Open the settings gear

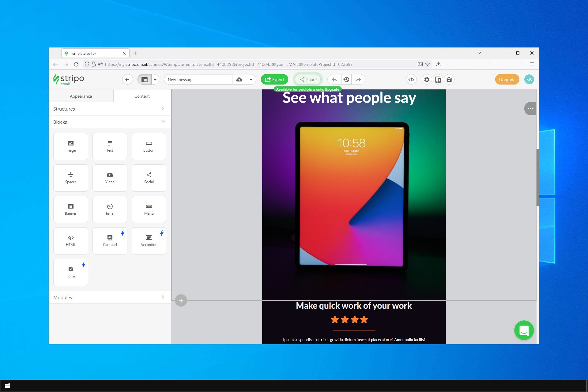427,80
